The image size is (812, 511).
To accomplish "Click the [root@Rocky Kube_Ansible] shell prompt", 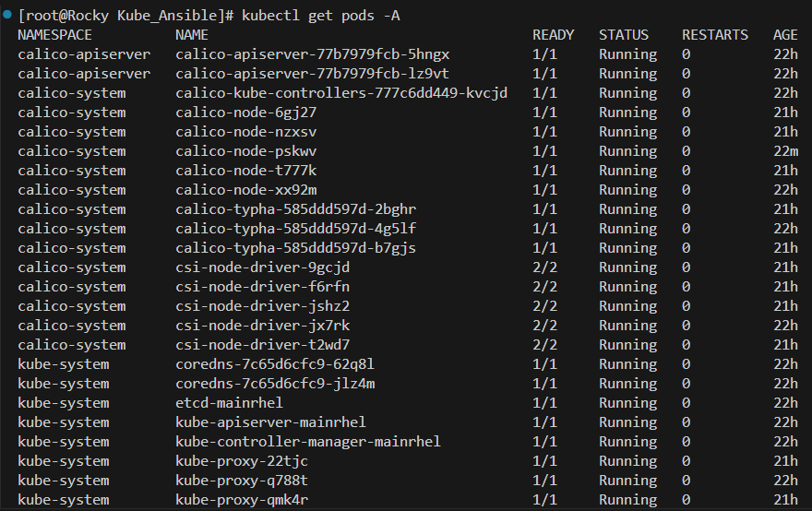I will click(x=127, y=16).
